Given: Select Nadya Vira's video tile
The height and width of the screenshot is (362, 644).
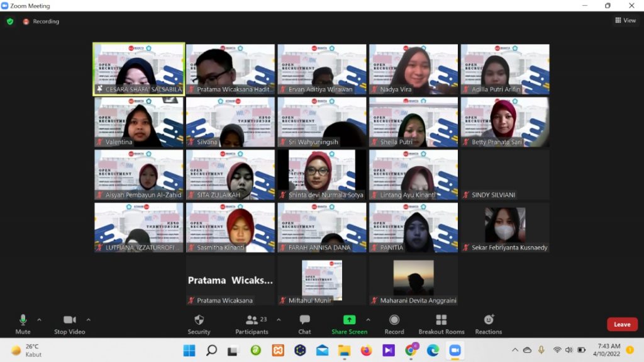Looking at the screenshot, I should click(x=413, y=69).
